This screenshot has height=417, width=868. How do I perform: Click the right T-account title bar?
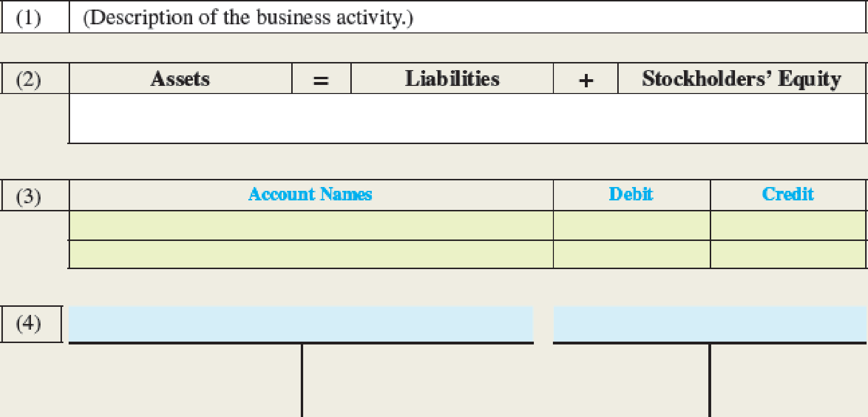710,324
